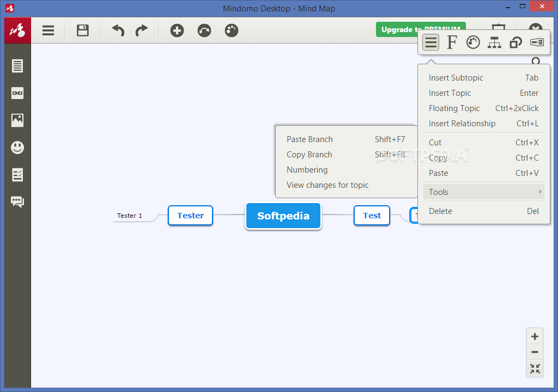
Task: Save the mind map with floppy icon
Action: (83, 30)
